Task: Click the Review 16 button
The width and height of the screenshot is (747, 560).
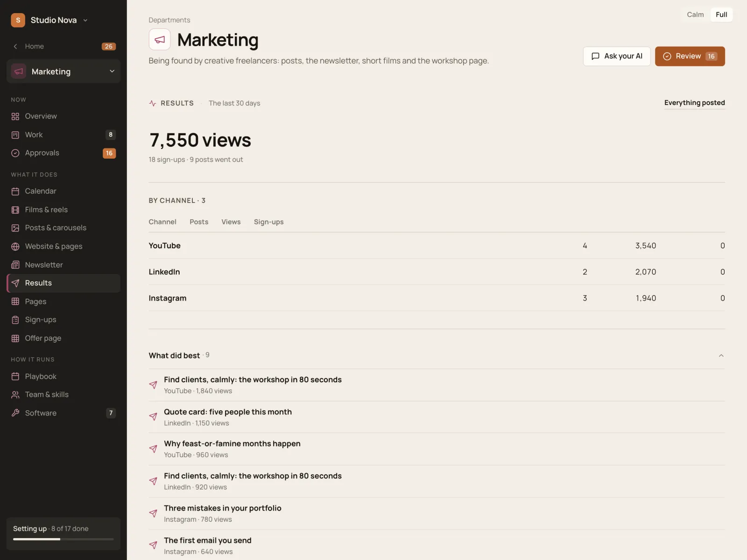Action: (x=690, y=56)
